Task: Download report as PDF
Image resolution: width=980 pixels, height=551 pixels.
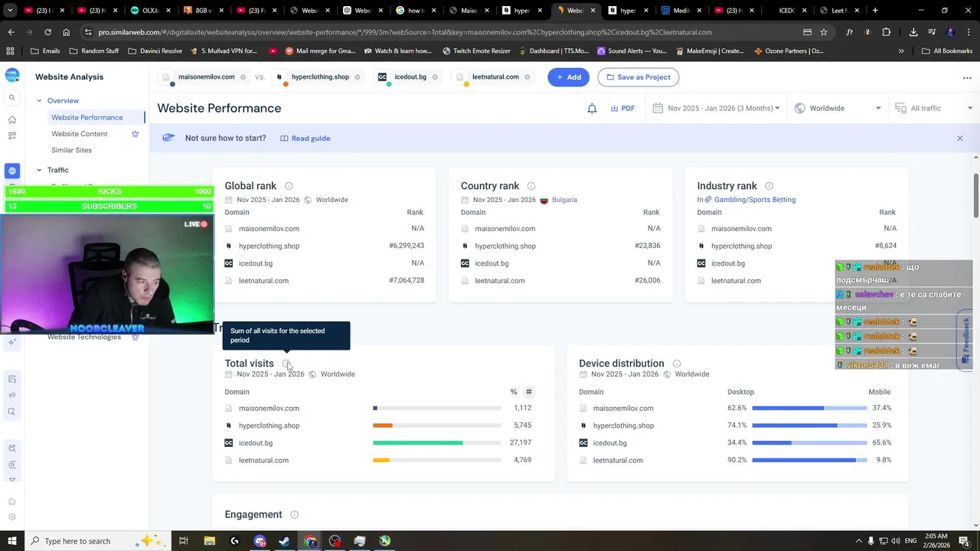Action: pyautogui.click(x=622, y=109)
